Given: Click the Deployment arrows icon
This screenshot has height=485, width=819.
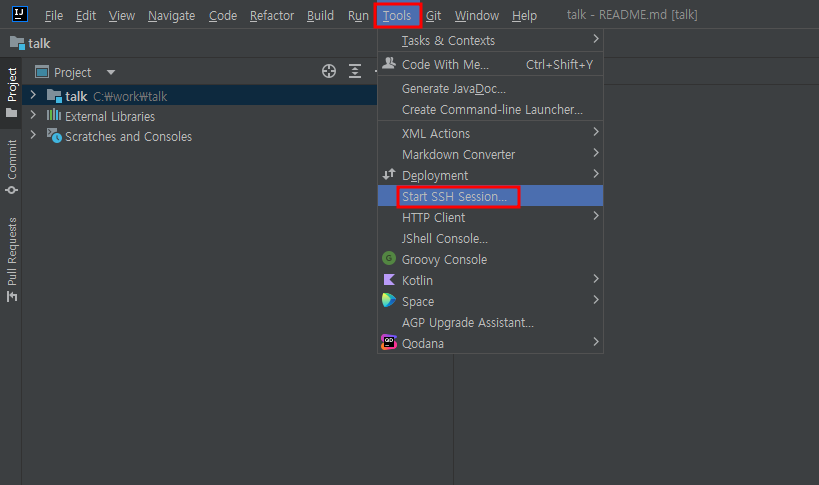Looking at the screenshot, I should 389,174.
